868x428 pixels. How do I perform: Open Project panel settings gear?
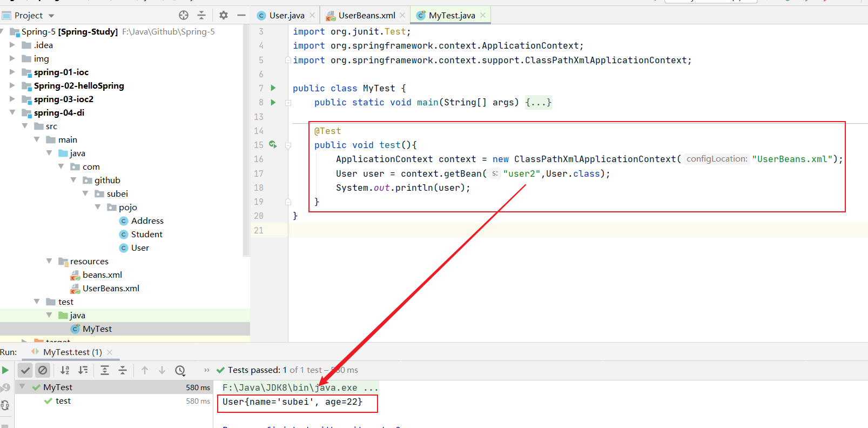pyautogui.click(x=224, y=15)
